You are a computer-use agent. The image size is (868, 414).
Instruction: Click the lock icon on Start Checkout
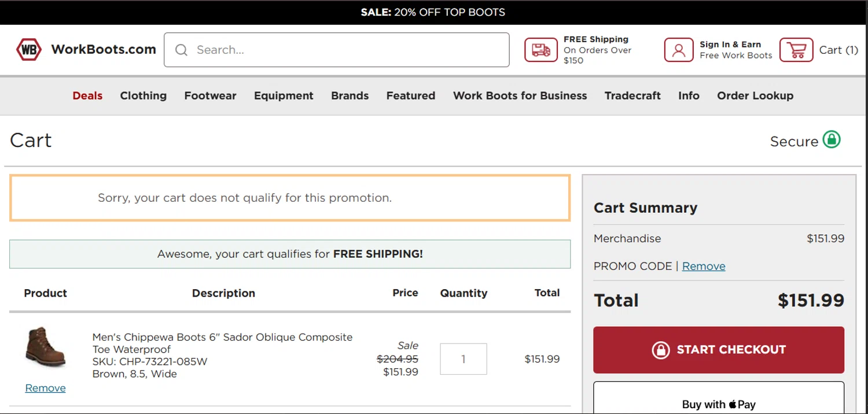[660, 350]
